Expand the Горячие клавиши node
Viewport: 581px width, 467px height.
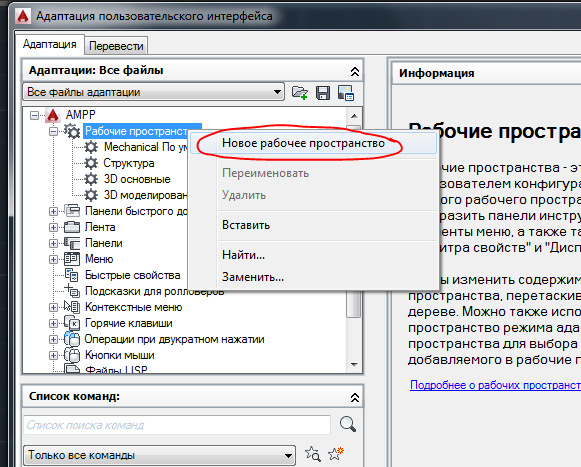click(53, 323)
